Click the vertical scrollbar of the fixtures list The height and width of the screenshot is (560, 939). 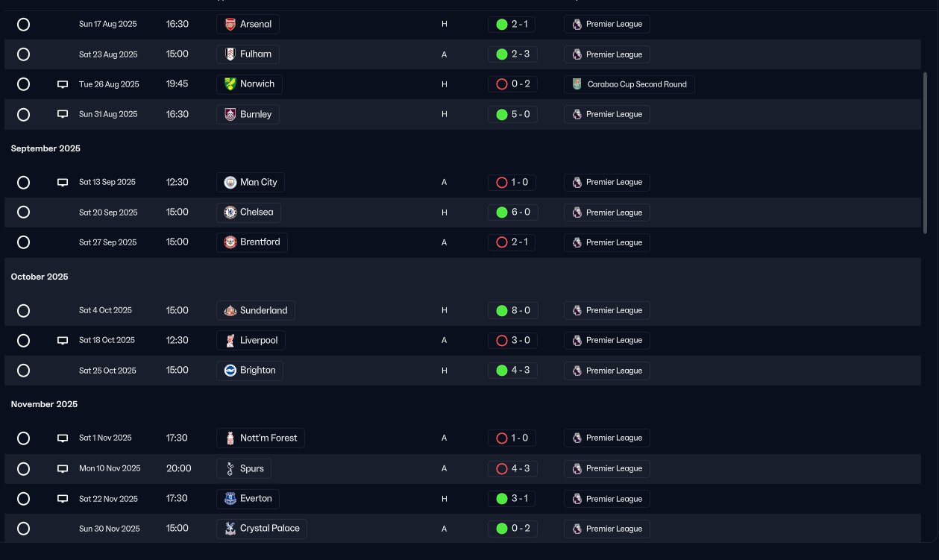(926, 153)
